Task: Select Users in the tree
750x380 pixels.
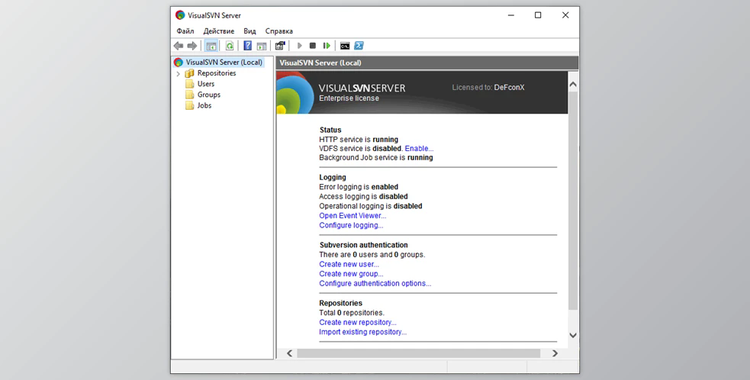Action: [206, 84]
